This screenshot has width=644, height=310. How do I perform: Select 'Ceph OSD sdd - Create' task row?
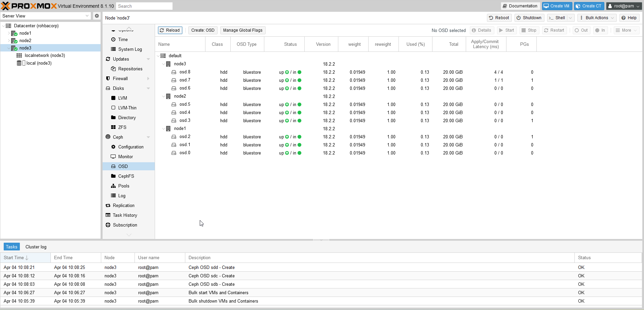(x=321, y=268)
